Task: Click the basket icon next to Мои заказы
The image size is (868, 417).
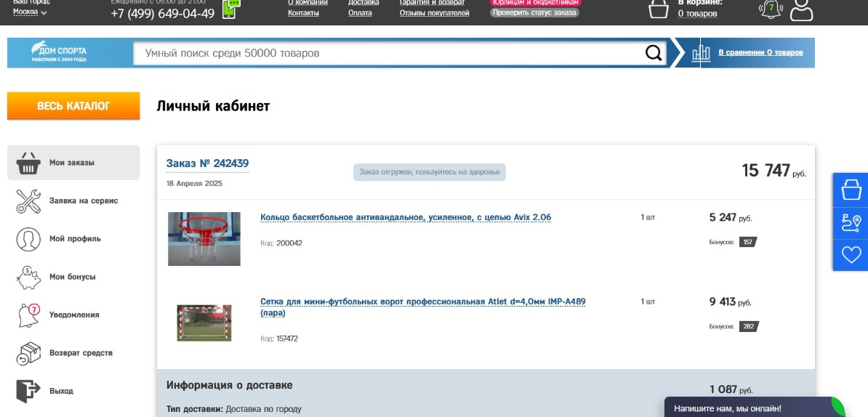Action: tap(28, 163)
